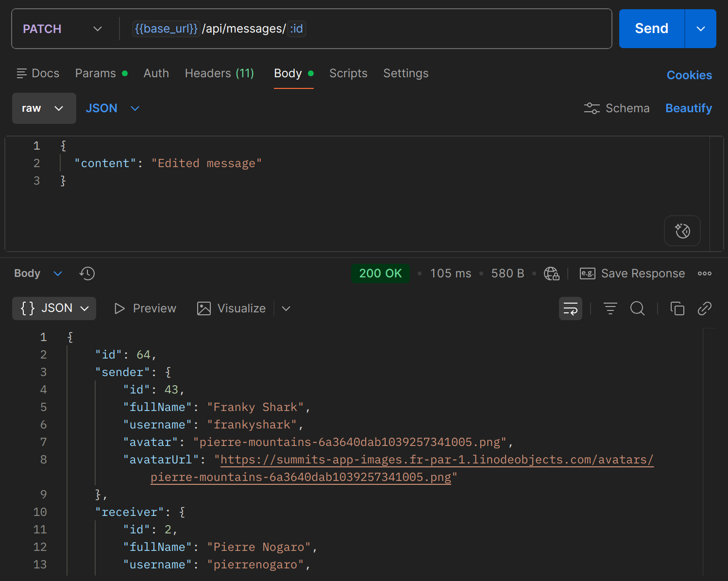Viewport: 728px width, 581px height.
Task: Click the avatar filename value on line 7
Action: 350,442
